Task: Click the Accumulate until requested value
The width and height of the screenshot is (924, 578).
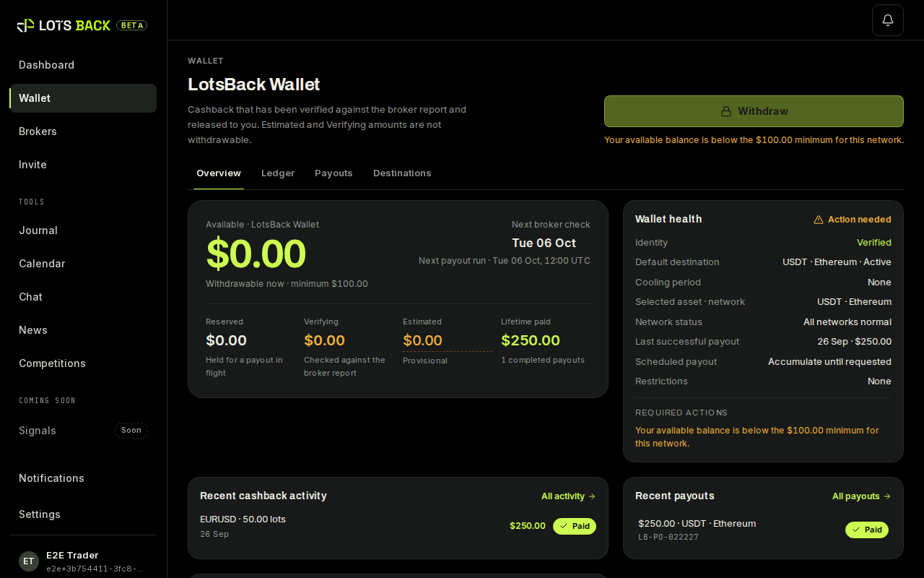Action: coord(829,362)
